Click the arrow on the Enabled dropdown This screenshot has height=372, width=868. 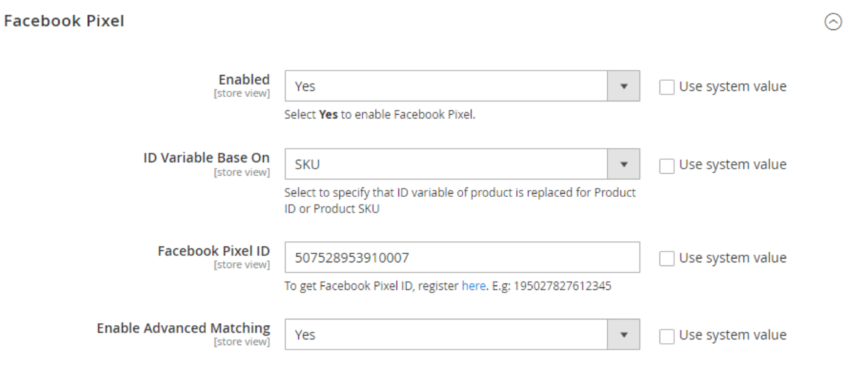click(x=624, y=86)
